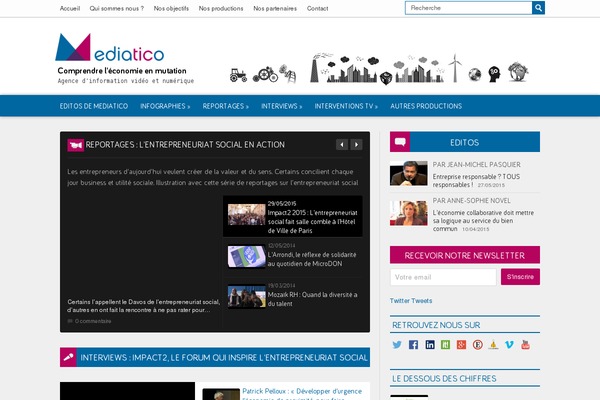
Task: Open Mediatico LinkedIn page icon
Action: coord(430,344)
